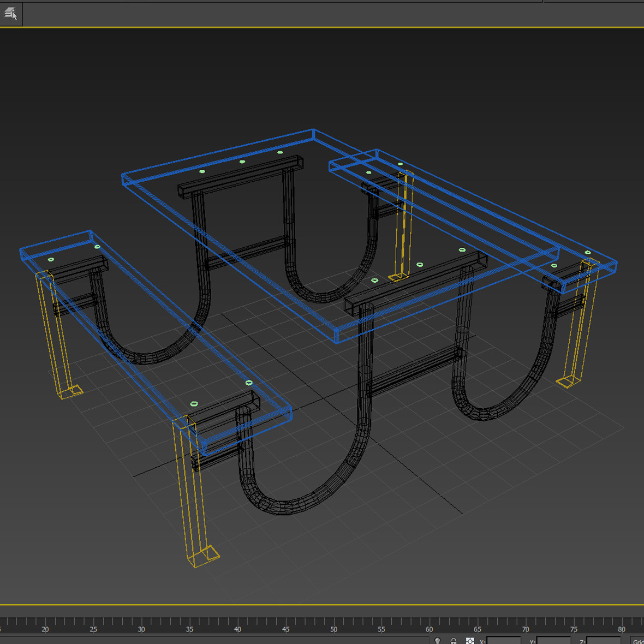
Task: Select the black crossbar under front tabletop edge
Action: click(x=415, y=283)
